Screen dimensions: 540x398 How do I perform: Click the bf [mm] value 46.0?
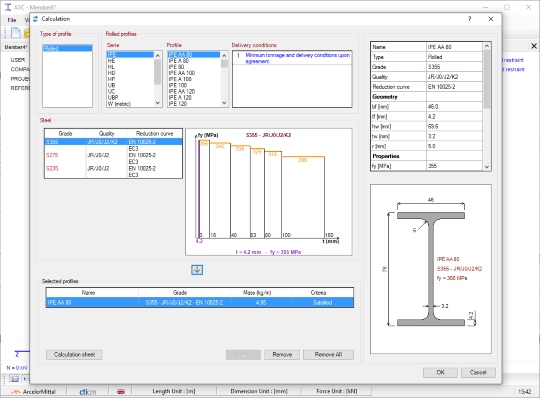tap(454, 107)
